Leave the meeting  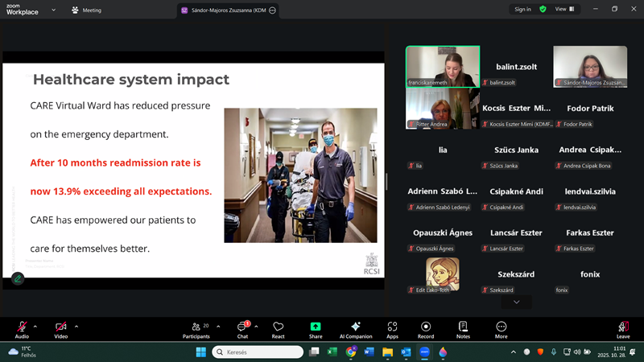(x=623, y=327)
